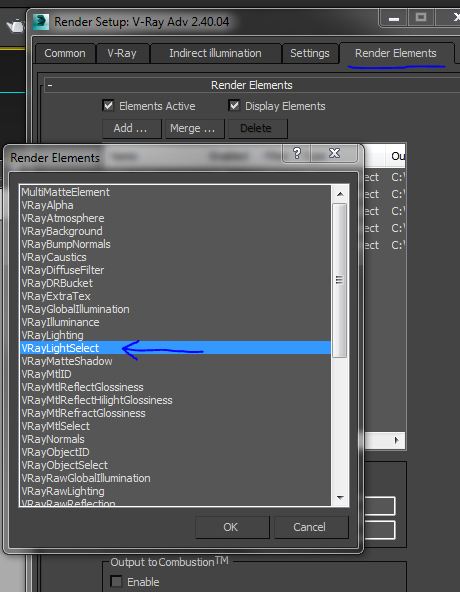This screenshot has height=592, width=460.
Task: Select VRayMatteShadow in the list
Action: coord(66,361)
